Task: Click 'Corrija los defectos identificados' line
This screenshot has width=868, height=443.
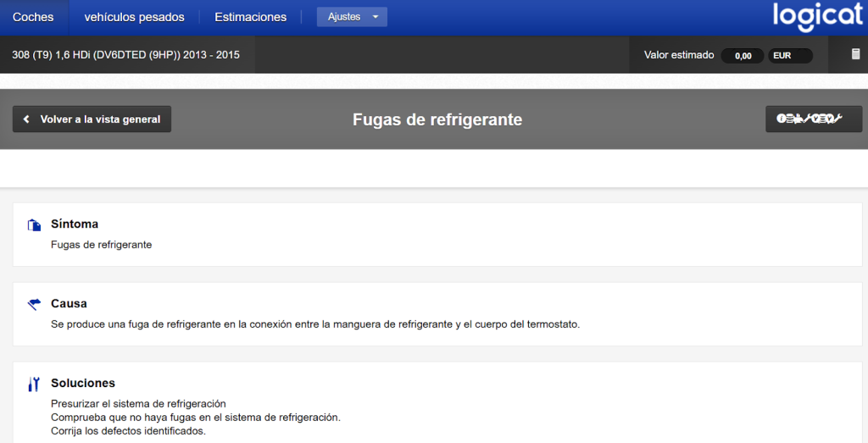Action: (129, 431)
